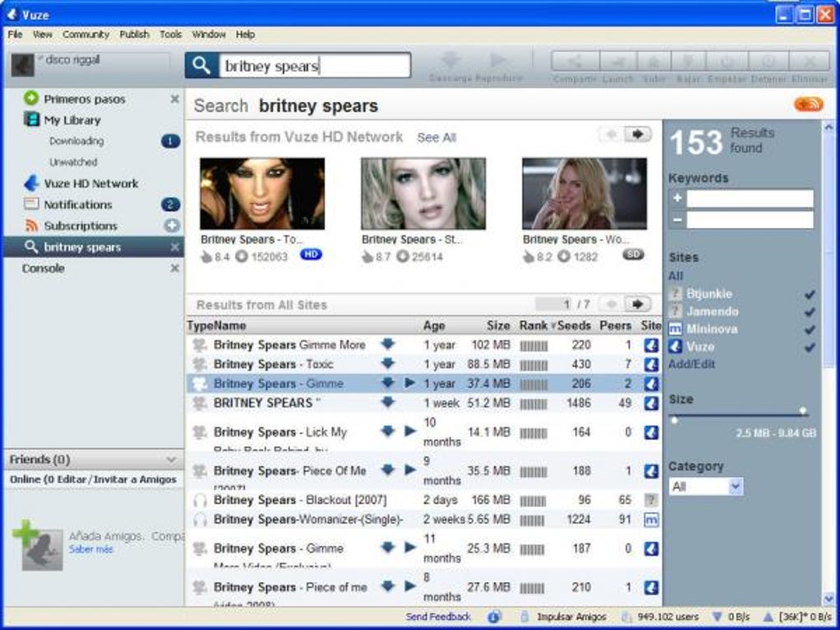Close the Console sidebar entry

(x=175, y=268)
